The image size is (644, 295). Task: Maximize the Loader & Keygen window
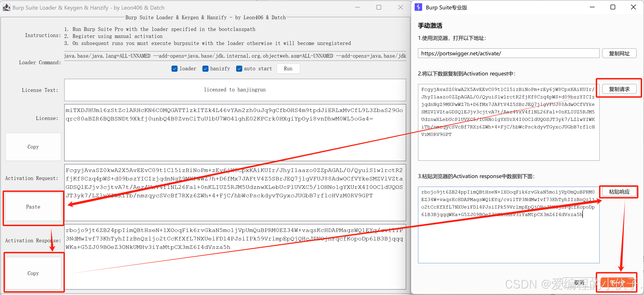379,7
